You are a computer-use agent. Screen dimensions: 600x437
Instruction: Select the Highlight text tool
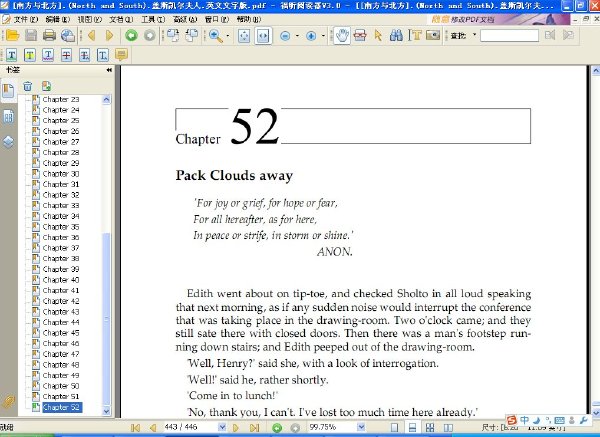pos(11,55)
